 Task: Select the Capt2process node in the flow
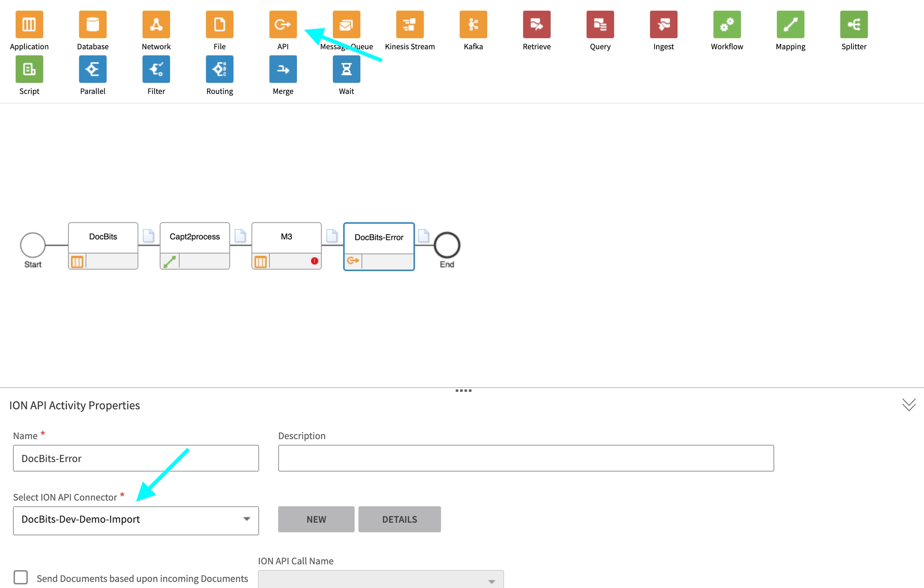(195, 237)
